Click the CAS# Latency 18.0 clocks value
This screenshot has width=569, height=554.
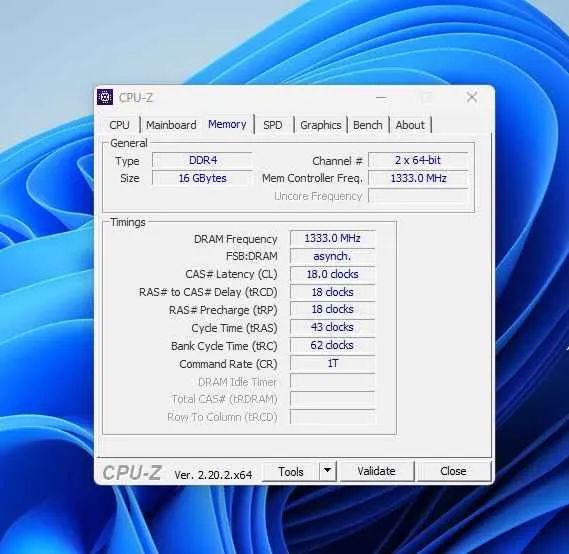332,274
